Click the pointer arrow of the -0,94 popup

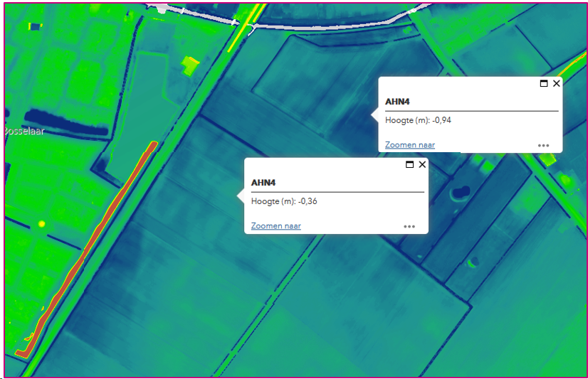pos(374,115)
